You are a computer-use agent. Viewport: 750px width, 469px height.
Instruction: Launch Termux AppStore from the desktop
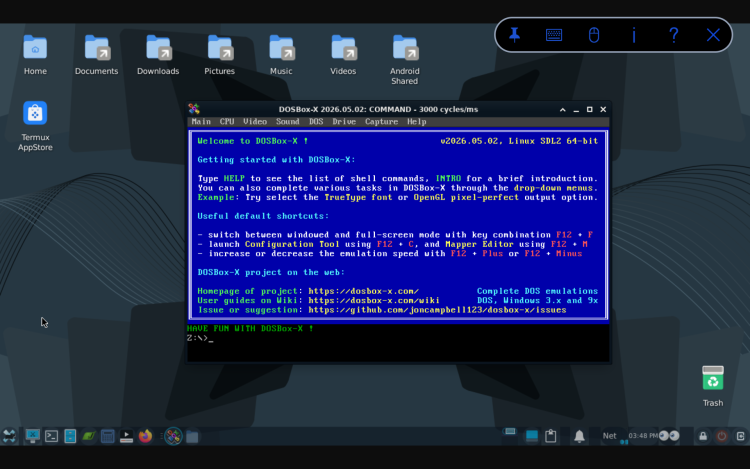(x=35, y=126)
